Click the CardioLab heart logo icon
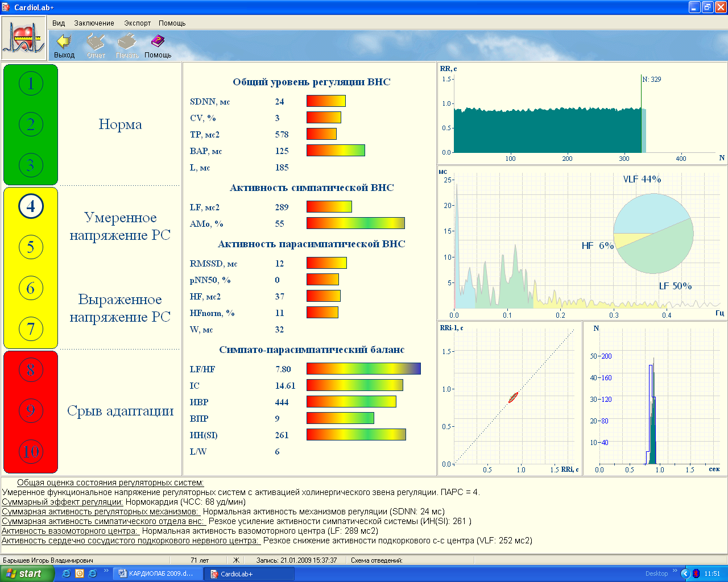Image resolution: width=728 pixels, height=582 pixels. pyautogui.click(x=23, y=39)
